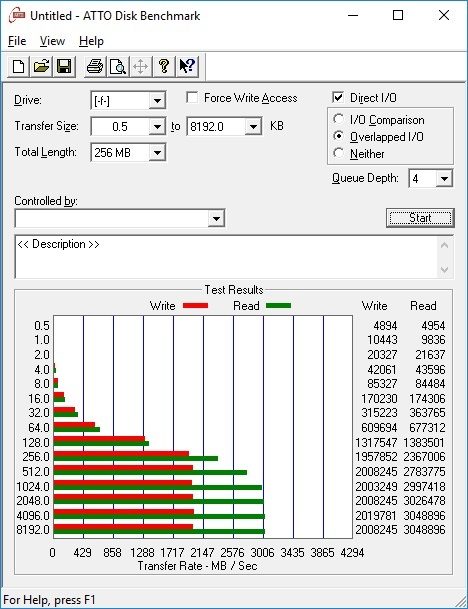Click the Write value 2019781 for 4096.0
The image size is (468, 609).
coord(376,515)
